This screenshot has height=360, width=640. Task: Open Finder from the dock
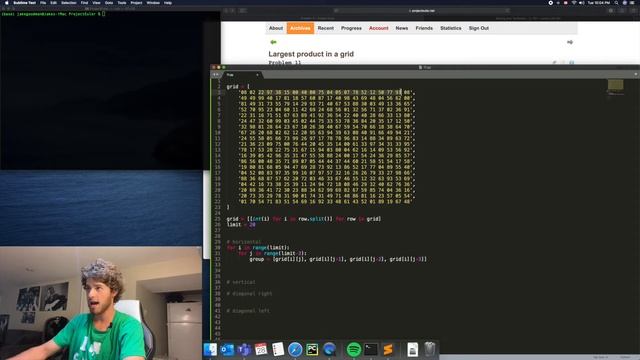(x=210, y=349)
